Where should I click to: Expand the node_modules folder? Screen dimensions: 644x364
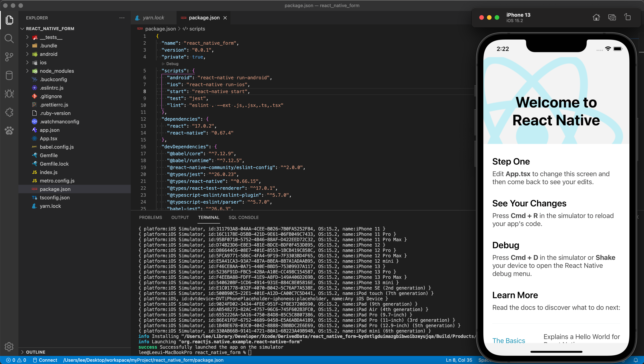pyautogui.click(x=57, y=71)
